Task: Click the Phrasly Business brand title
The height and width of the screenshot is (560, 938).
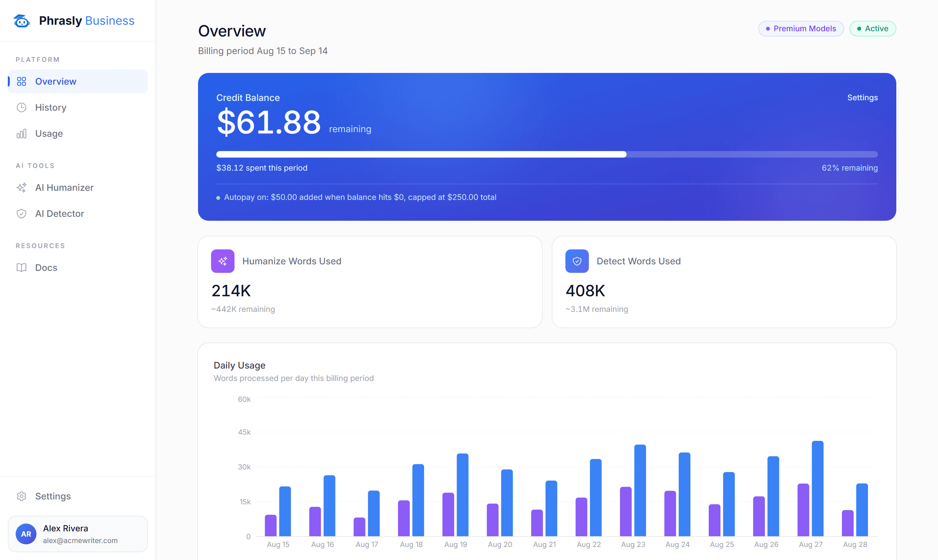Action: pyautogui.click(x=87, y=21)
